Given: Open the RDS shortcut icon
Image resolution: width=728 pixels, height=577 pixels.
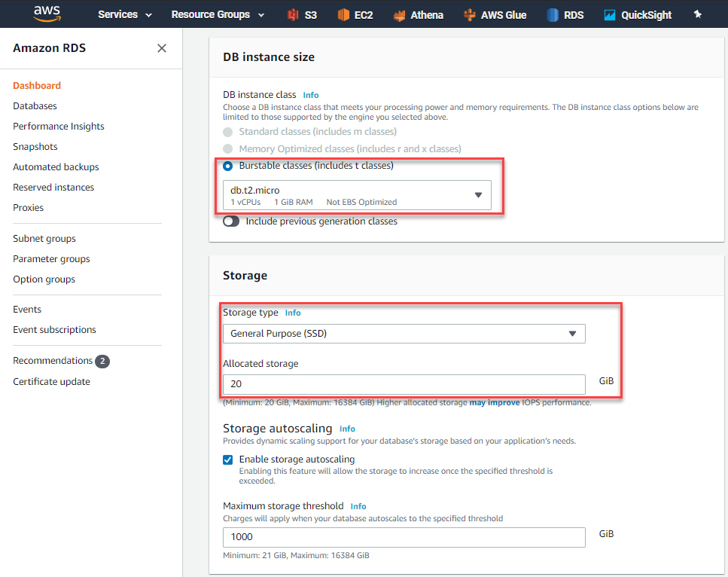Looking at the screenshot, I should (x=553, y=15).
